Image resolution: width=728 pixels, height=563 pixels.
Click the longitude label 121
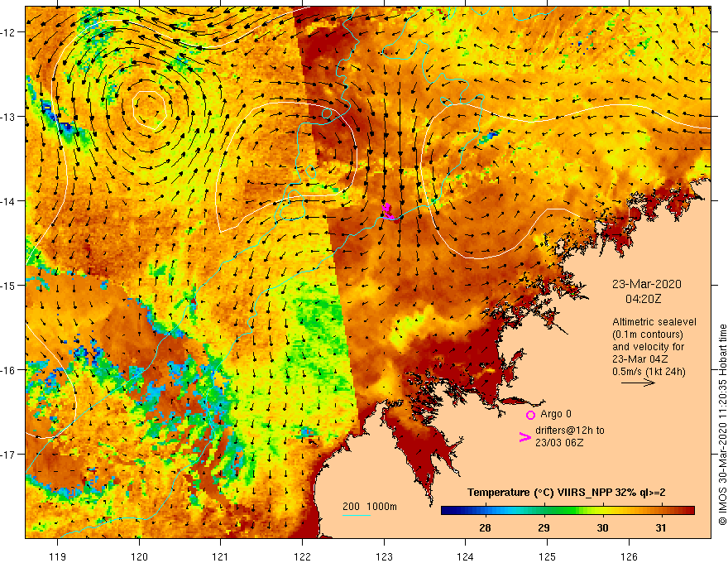pos(221,556)
